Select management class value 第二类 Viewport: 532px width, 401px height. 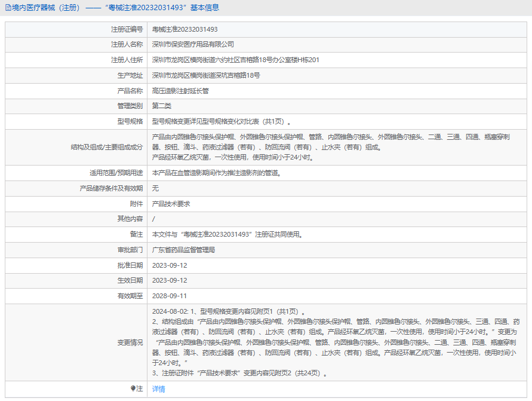click(161, 106)
